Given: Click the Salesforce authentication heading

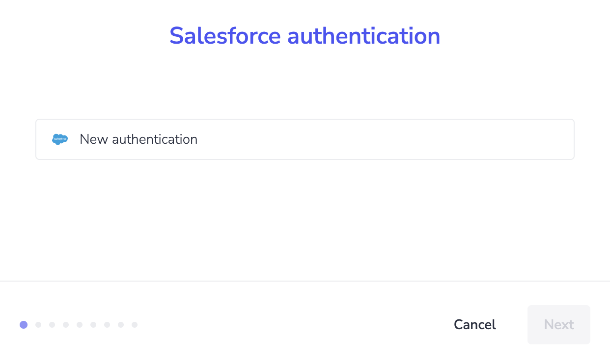Looking at the screenshot, I should click(305, 36).
